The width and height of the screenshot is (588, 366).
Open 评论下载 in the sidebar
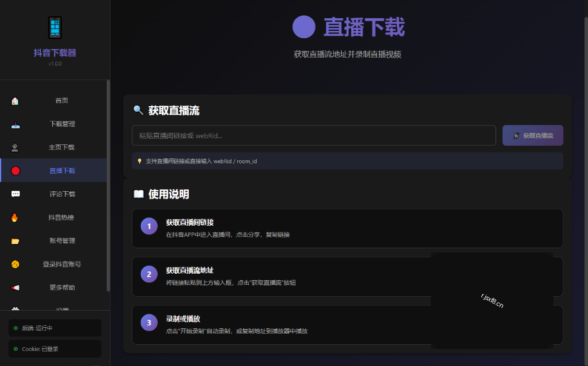point(53,194)
